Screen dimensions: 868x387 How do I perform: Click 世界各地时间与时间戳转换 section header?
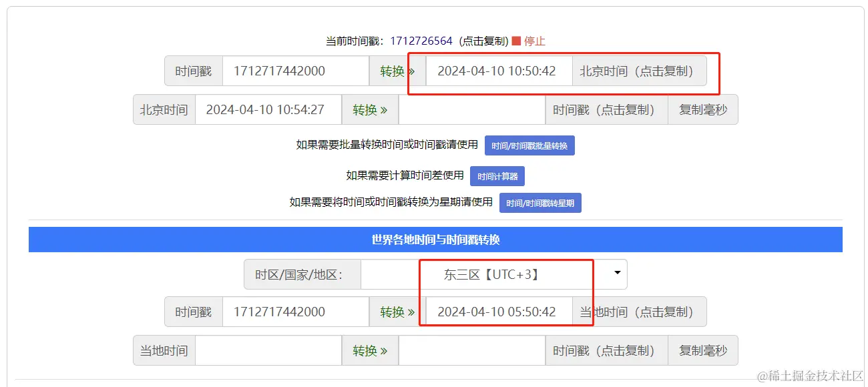[435, 240]
